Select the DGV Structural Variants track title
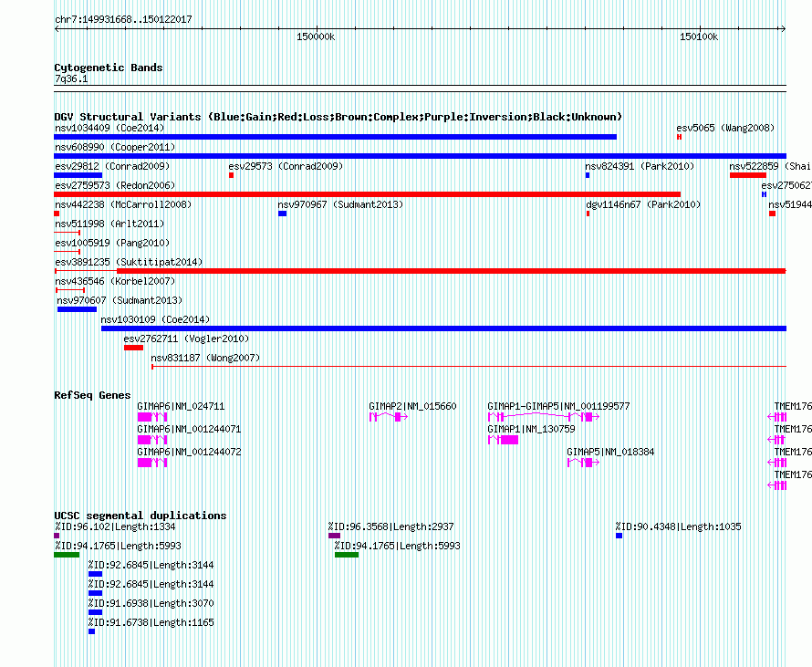This screenshot has height=667, width=812. click(338, 117)
